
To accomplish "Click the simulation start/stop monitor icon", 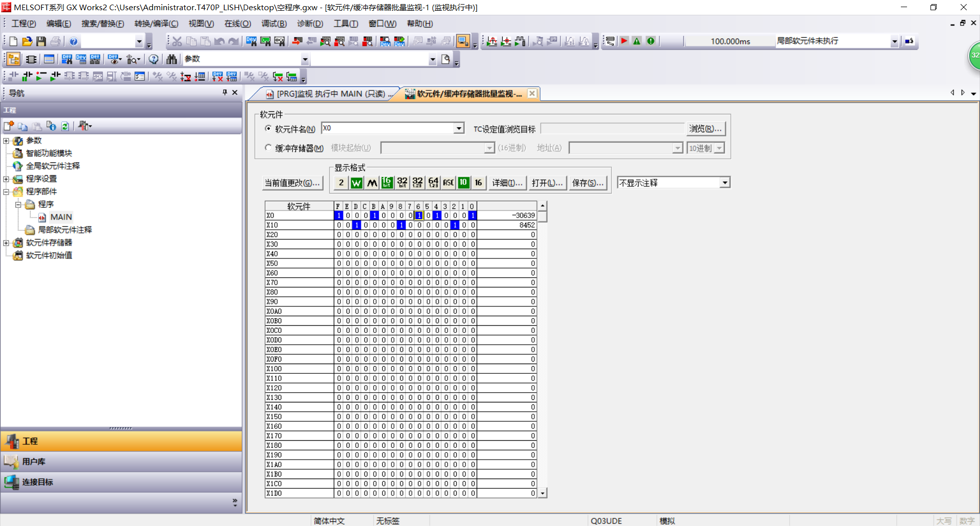I will point(463,41).
